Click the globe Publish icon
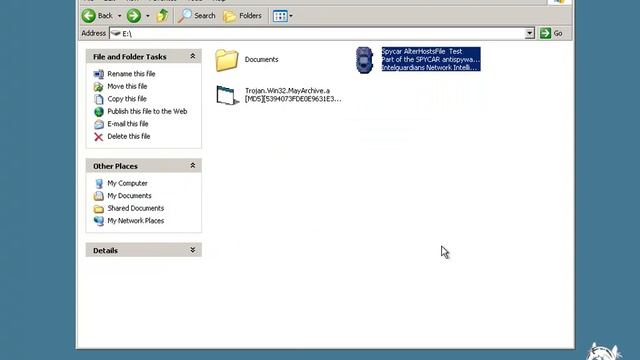Viewport: 640px width, 360px height. tap(99, 111)
